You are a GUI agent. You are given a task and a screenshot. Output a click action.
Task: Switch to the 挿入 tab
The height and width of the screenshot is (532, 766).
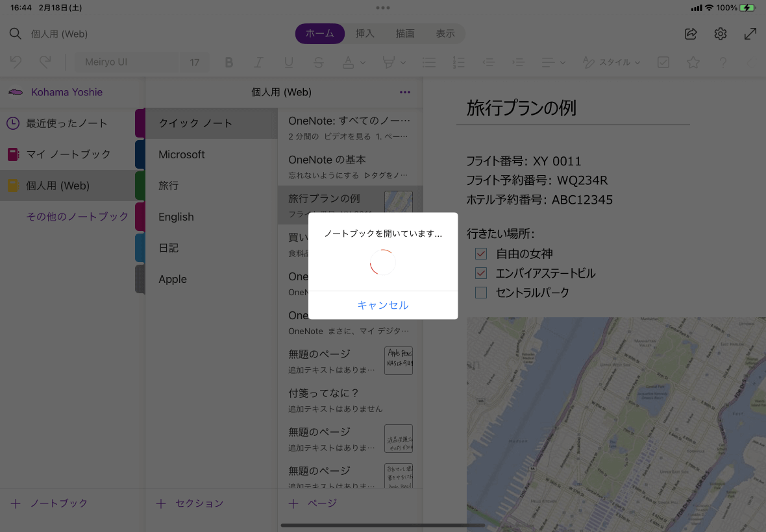click(365, 34)
